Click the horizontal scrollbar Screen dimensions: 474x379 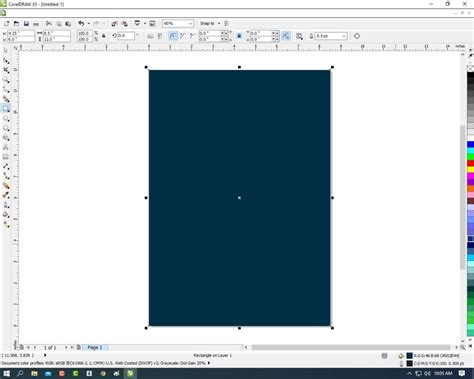tap(351, 347)
